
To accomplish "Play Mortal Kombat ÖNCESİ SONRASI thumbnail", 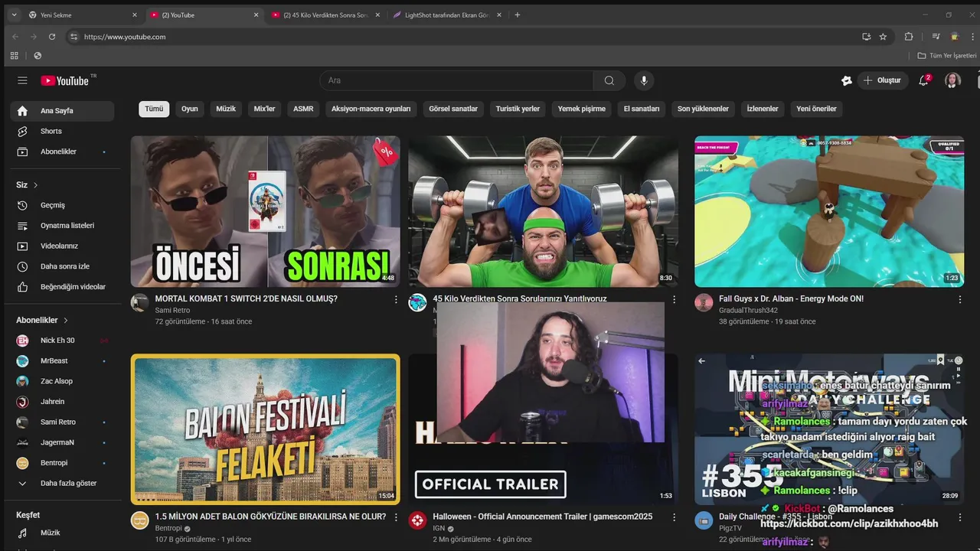I will [x=265, y=211].
